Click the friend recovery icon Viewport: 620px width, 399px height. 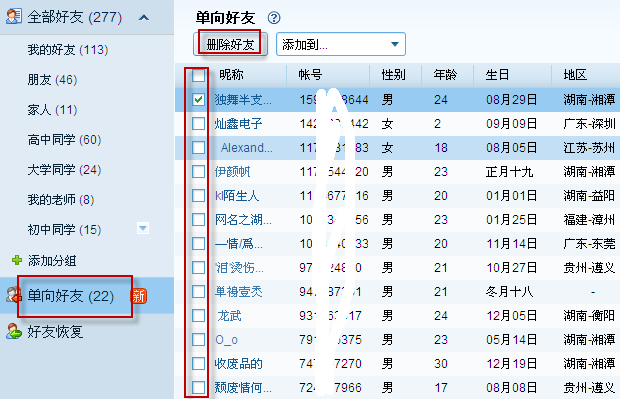(x=13, y=331)
